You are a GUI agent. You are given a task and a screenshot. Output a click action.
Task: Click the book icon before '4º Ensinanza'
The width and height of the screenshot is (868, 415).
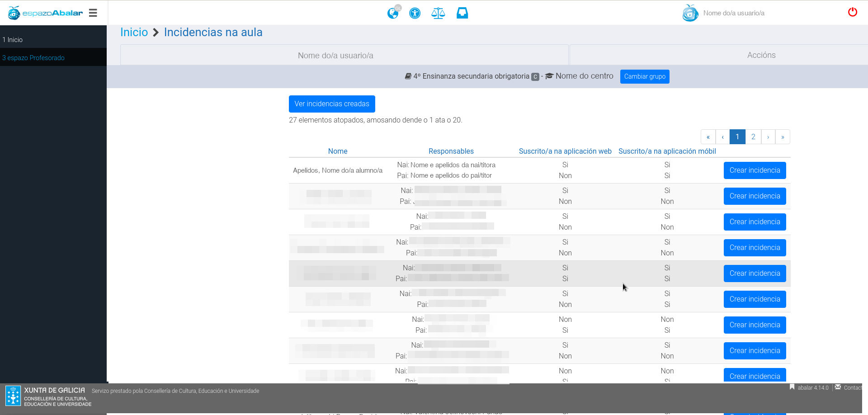coord(408,76)
